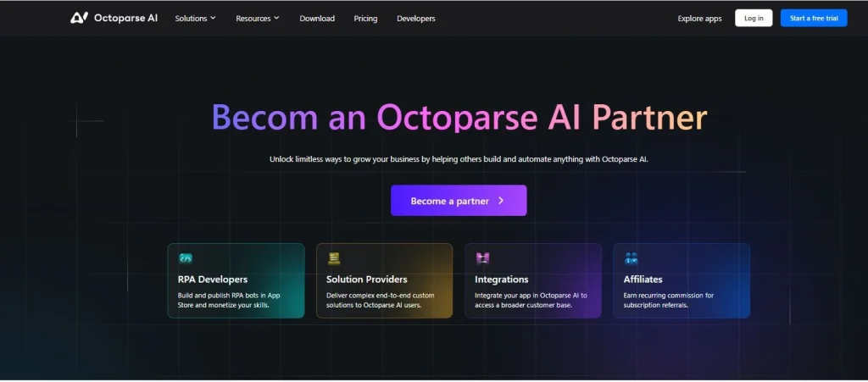
Task: Click the RPA Developers code icon
Action: click(186, 258)
